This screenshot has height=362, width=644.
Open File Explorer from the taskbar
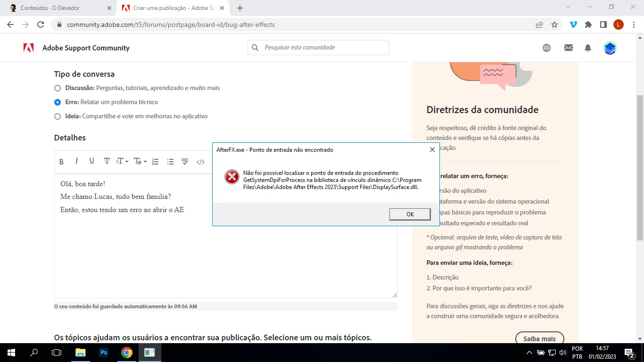(x=81, y=353)
